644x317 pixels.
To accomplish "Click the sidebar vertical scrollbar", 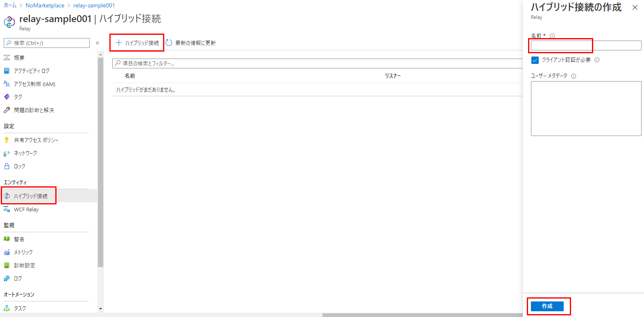I will (101, 162).
